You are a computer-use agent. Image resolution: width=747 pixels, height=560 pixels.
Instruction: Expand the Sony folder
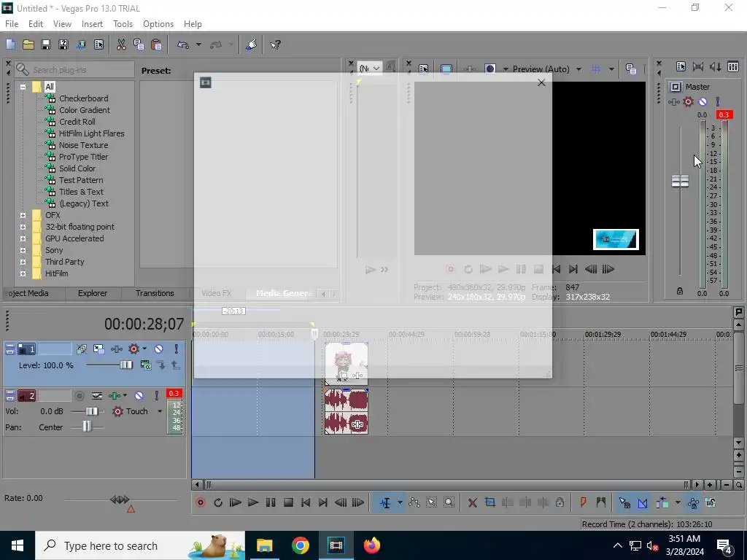(x=23, y=250)
